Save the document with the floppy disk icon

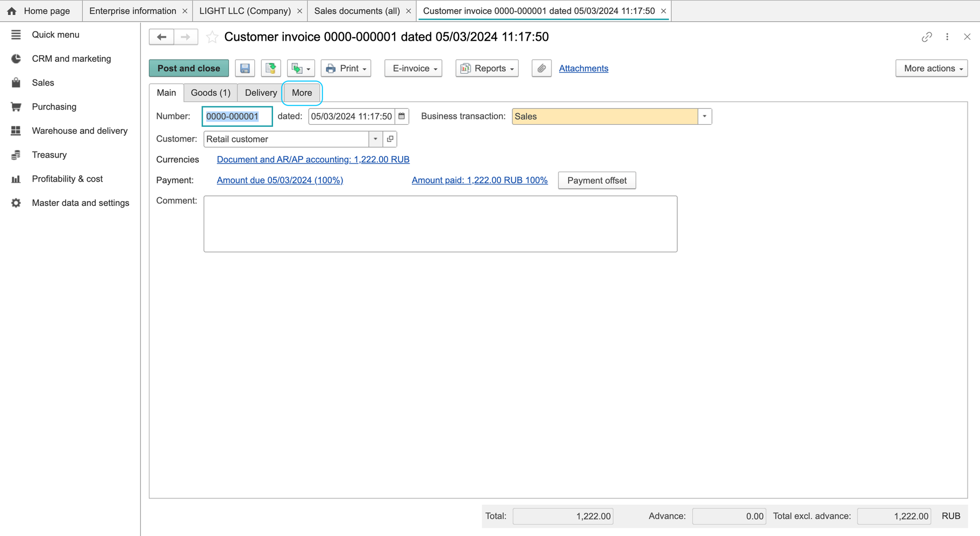point(245,68)
